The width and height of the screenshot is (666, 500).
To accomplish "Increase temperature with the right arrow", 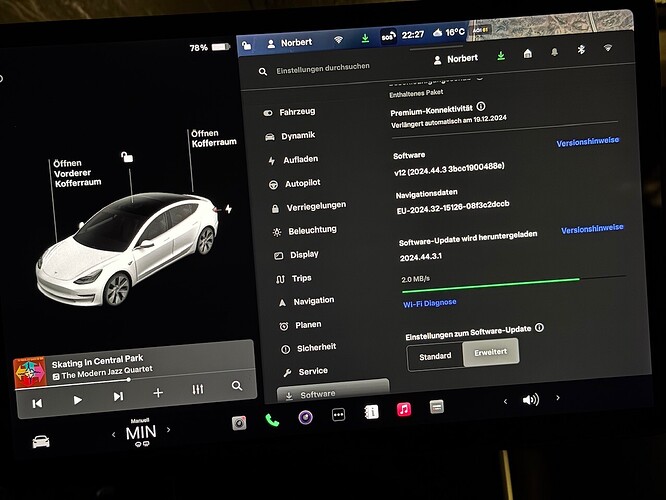I will click(169, 430).
